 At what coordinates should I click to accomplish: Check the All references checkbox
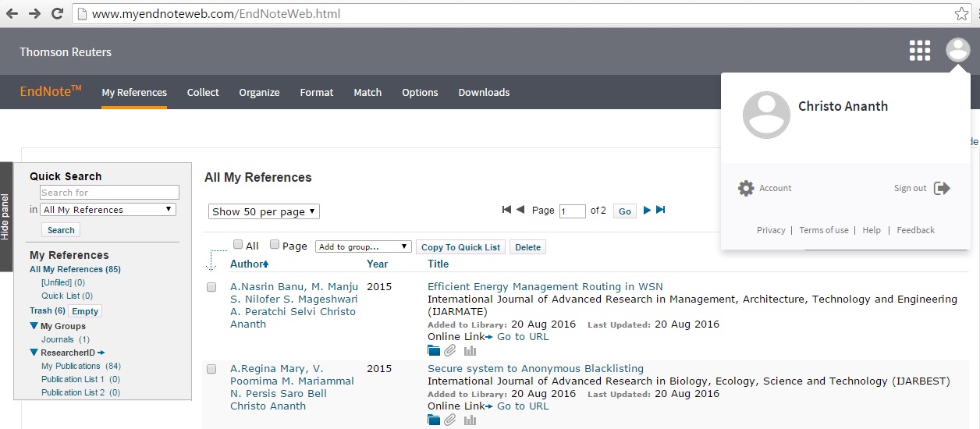tap(238, 244)
